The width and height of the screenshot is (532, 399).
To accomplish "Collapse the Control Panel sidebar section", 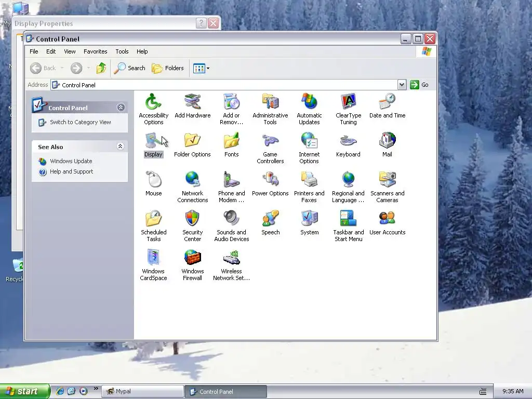I will pos(121,108).
